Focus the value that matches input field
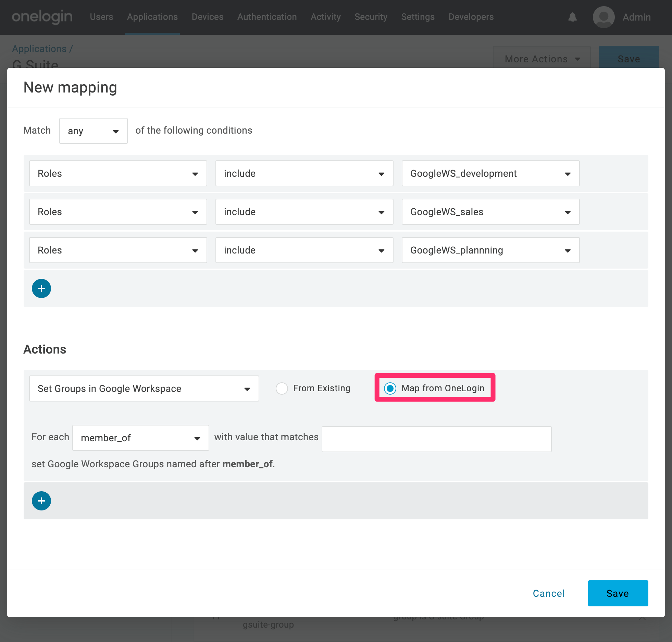 point(437,439)
